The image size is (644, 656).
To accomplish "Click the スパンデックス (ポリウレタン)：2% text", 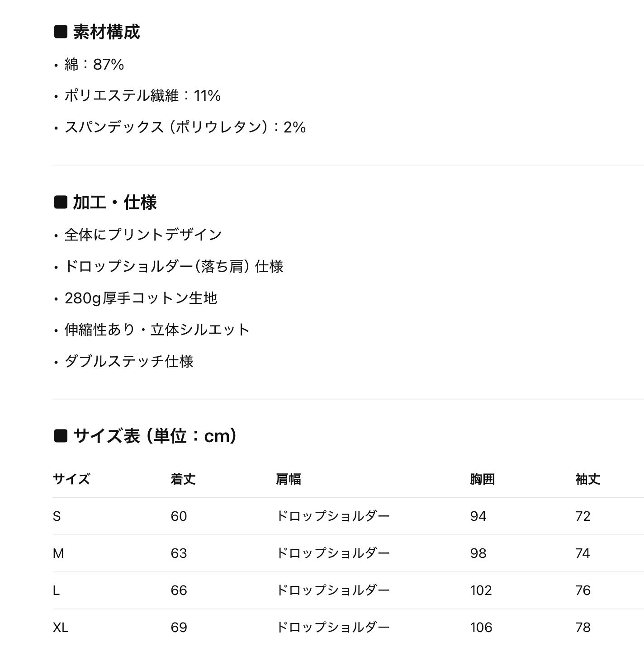I will click(185, 127).
